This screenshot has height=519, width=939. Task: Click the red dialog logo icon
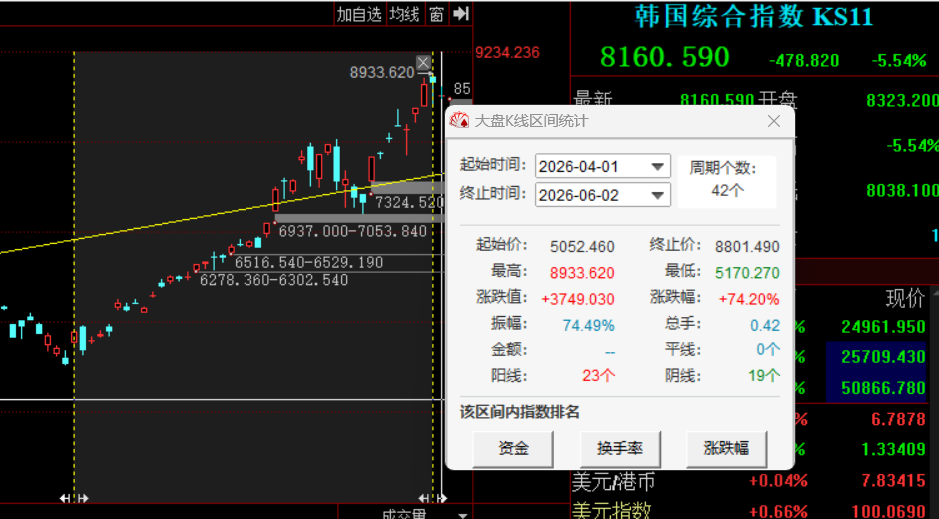click(459, 121)
